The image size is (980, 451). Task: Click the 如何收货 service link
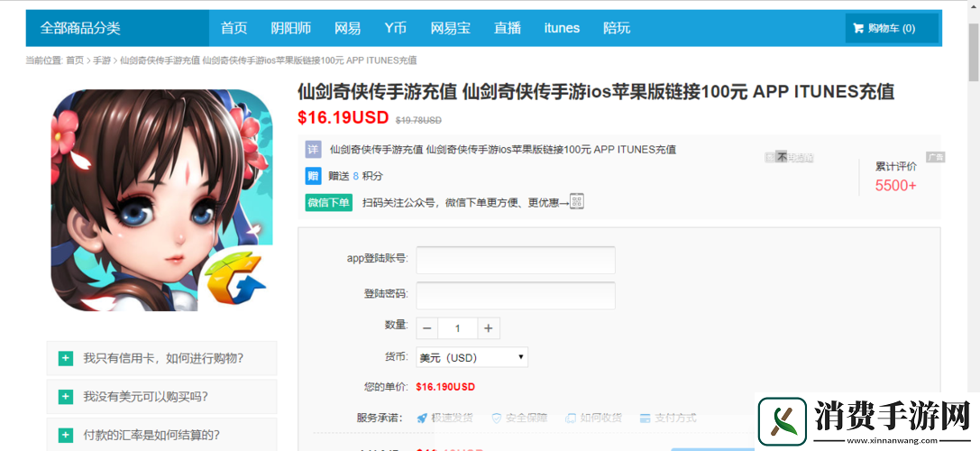click(x=601, y=418)
